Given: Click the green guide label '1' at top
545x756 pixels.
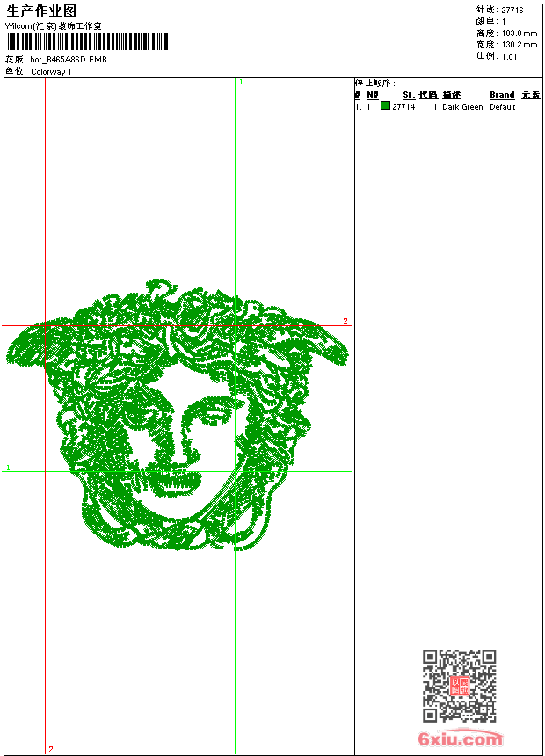Looking at the screenshot, I should tap(241, 83).
